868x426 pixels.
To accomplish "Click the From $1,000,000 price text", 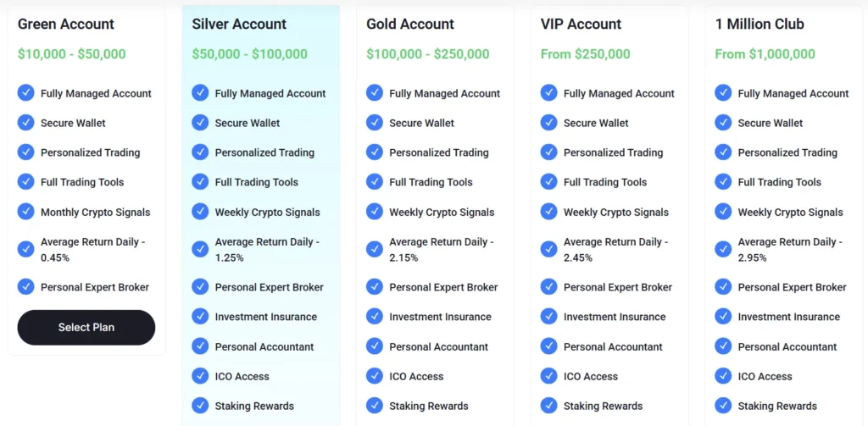I will (765, 54).
